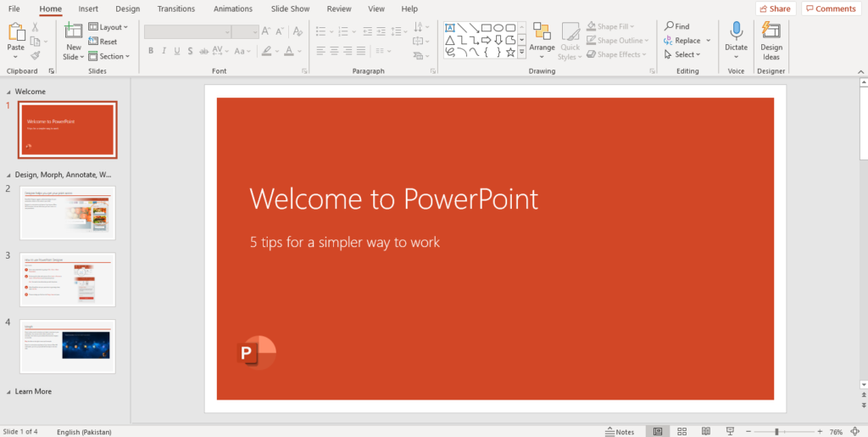The width and height of the screenshot is (868, 437).
Task: Open Design Ideas from Designer group
Action: pyautogui.click(x=771, y=32)
